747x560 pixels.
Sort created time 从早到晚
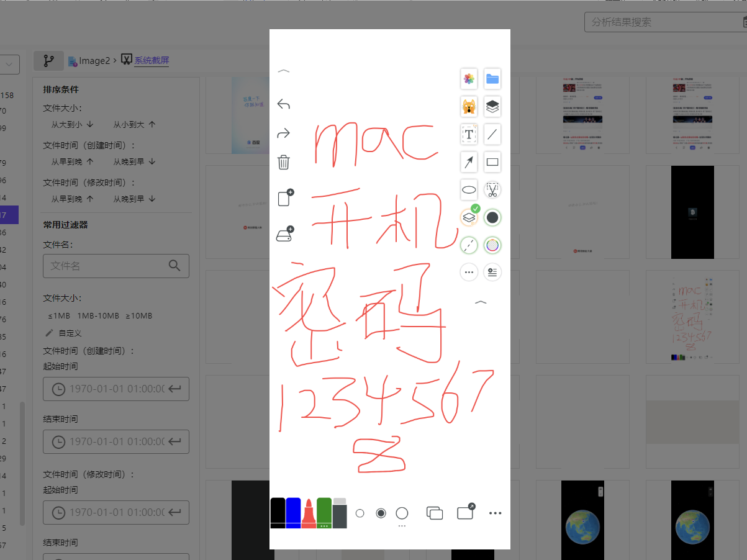point(72,161)
